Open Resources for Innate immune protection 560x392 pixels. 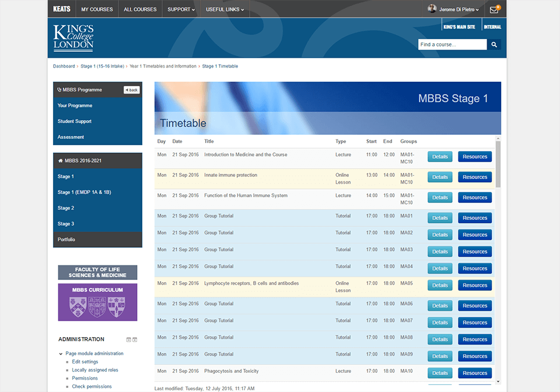coord(475,177)
